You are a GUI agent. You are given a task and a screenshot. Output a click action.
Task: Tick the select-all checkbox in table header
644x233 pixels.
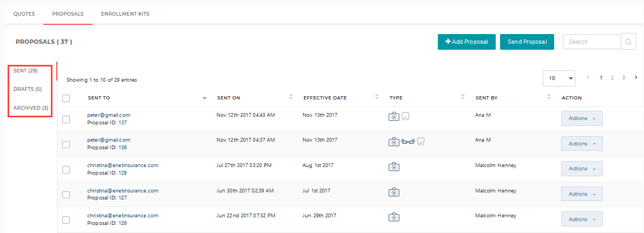tap(66, 98)
